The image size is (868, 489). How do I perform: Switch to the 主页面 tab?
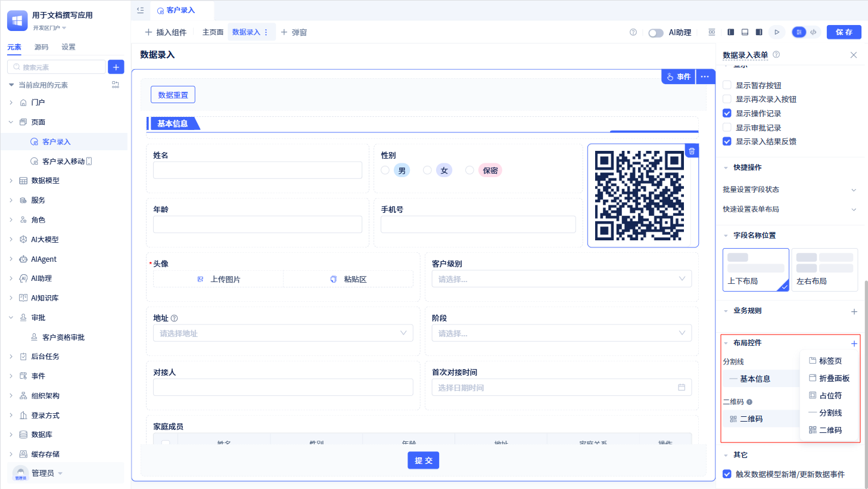[x=213, y=32]
